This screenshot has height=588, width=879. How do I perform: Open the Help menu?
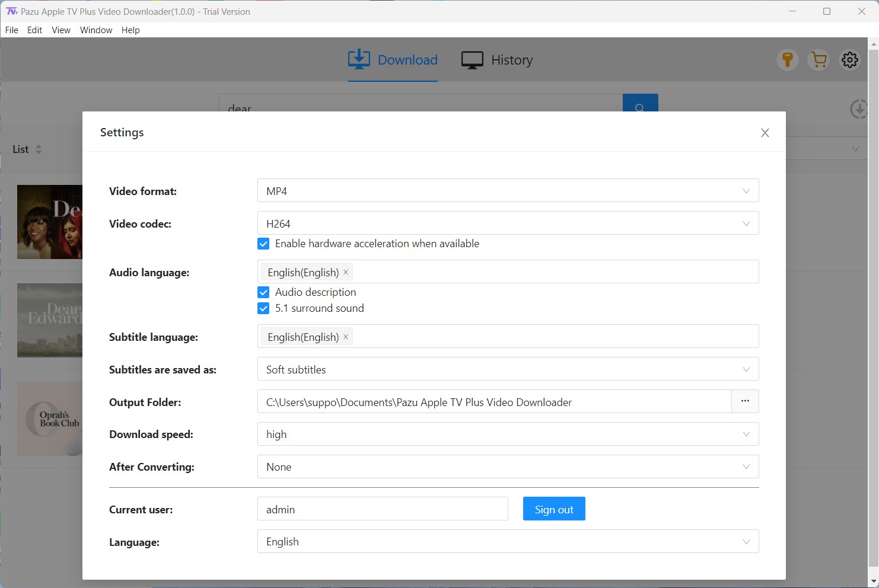[x=130, y=30]
